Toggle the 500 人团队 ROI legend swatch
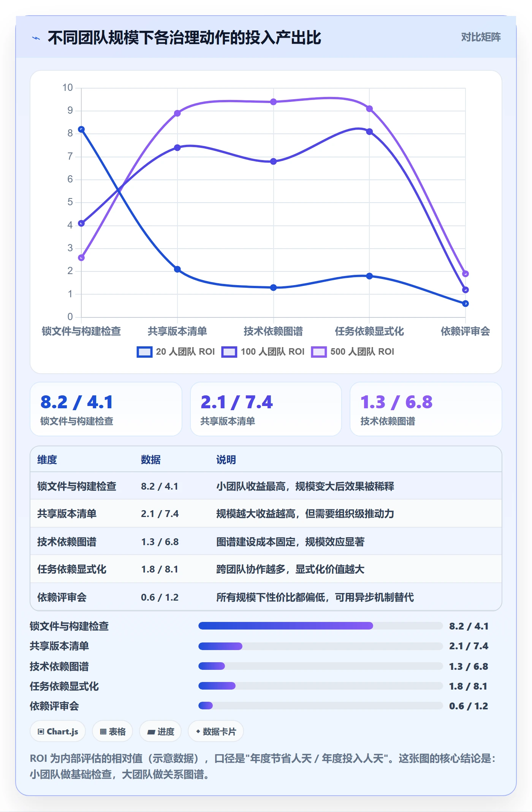 319,352
